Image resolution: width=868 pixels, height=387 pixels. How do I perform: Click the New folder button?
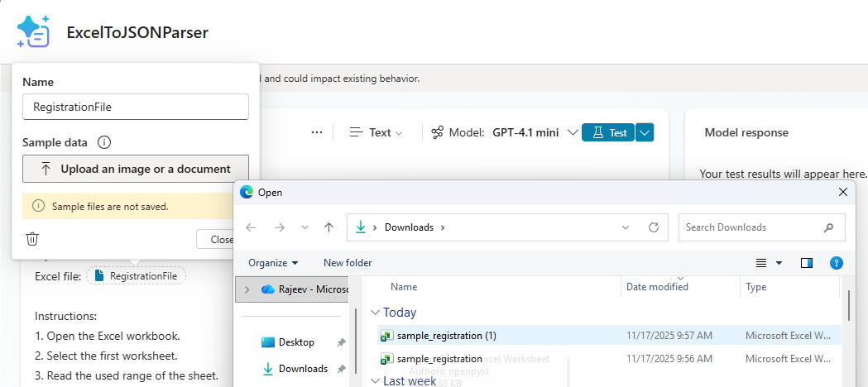348,263
